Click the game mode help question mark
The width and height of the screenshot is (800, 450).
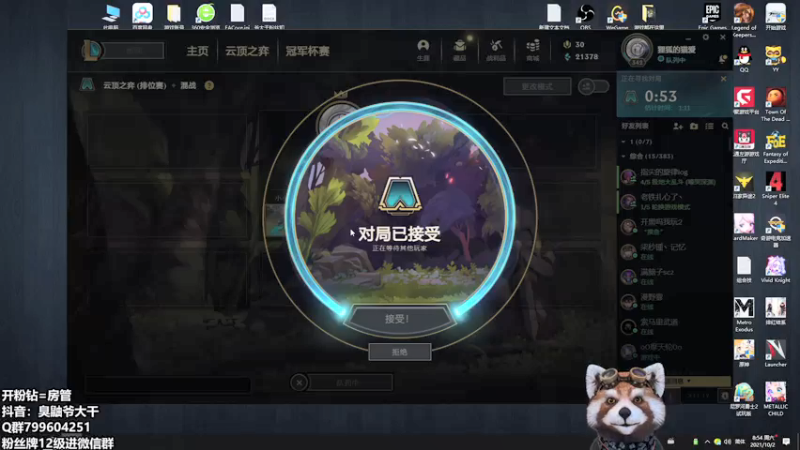pos(209,85)
